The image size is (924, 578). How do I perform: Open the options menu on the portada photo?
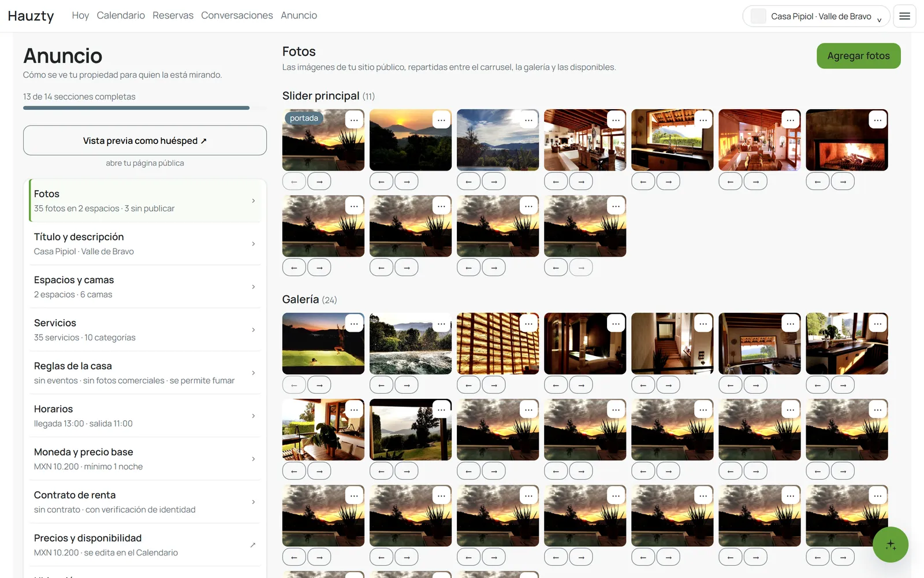[x=354, y=120]
